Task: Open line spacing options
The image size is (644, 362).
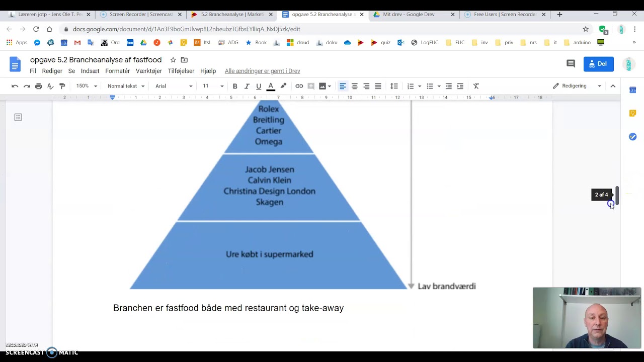Action: pyautogui.click(x=394, y=86)
